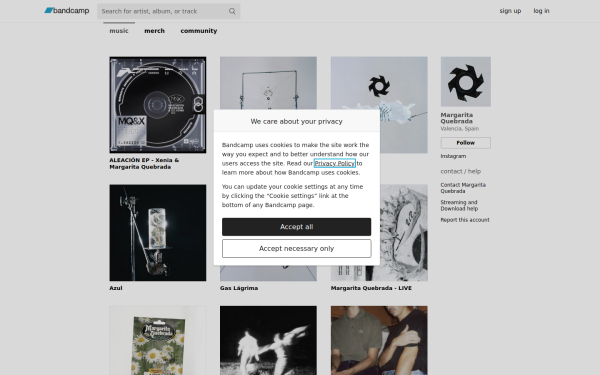
Task: Open the log in link
Action: (541, 11)
